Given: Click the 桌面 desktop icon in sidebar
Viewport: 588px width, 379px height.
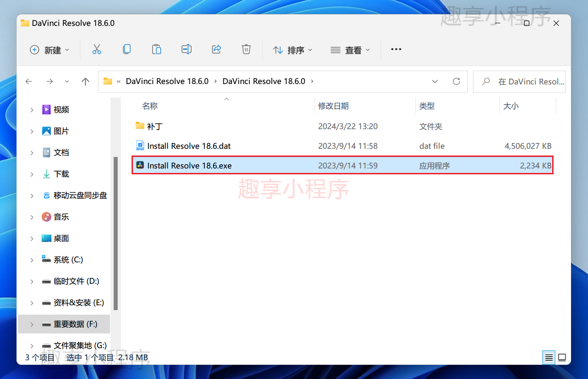Looking at the screenshot, I should [x=47, y=238].
